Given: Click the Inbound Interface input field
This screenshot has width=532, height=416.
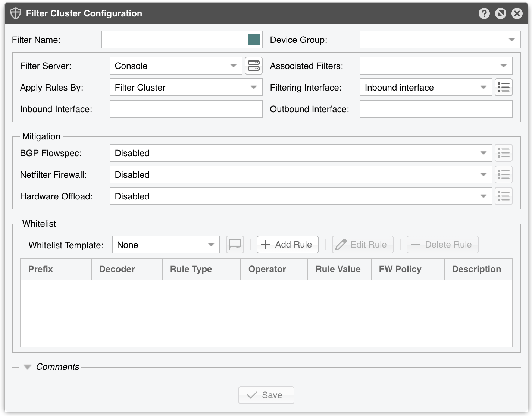Looking at the screenshot, I should point(186,109).
